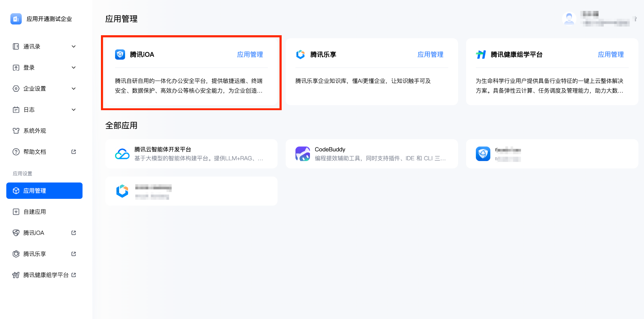Click the 系统外观 appearance shirt icon
The image size is (644, 319).
coord(16,131)
